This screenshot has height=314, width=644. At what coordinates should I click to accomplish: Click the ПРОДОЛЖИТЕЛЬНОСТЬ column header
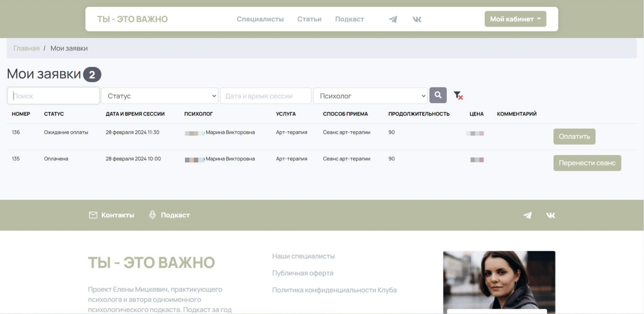tap(419, 114)
